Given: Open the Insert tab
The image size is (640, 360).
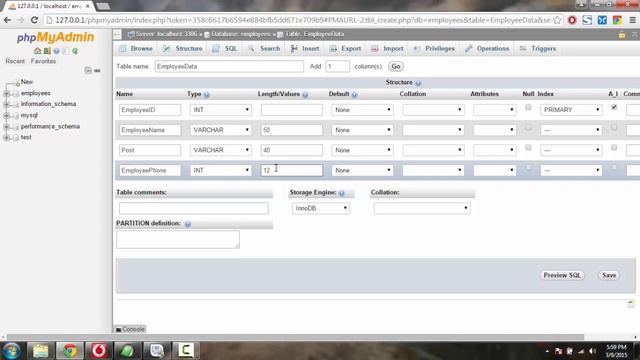Looking at the screenshot, I should (305, 49).
